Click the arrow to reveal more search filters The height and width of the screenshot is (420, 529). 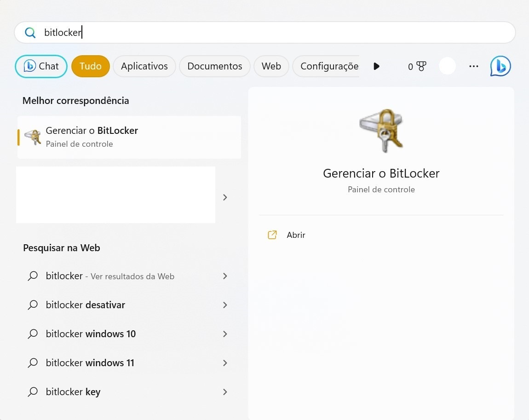point(376,66)
